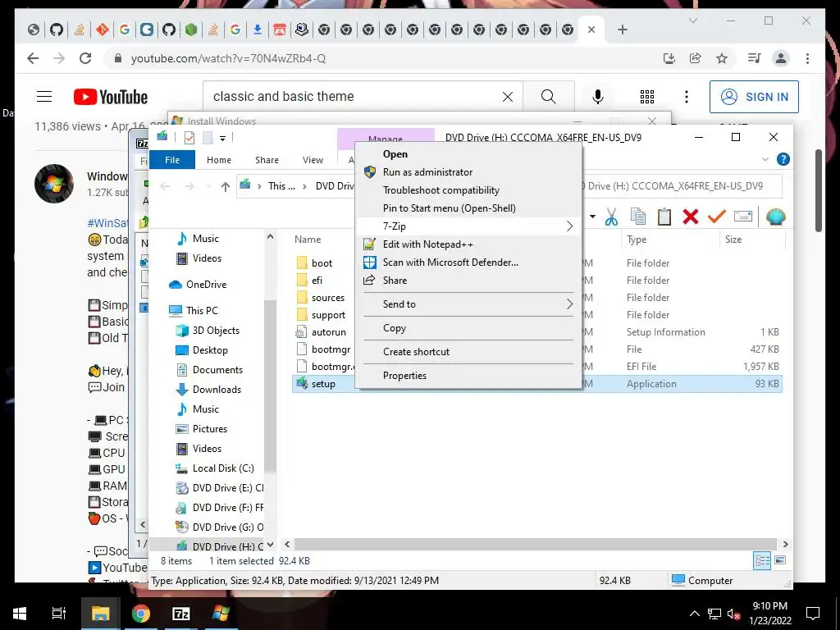Click New folder icon in Quick Access Toolbar
The height and width of the screenshot is (630, 840).
coord(208,138)
